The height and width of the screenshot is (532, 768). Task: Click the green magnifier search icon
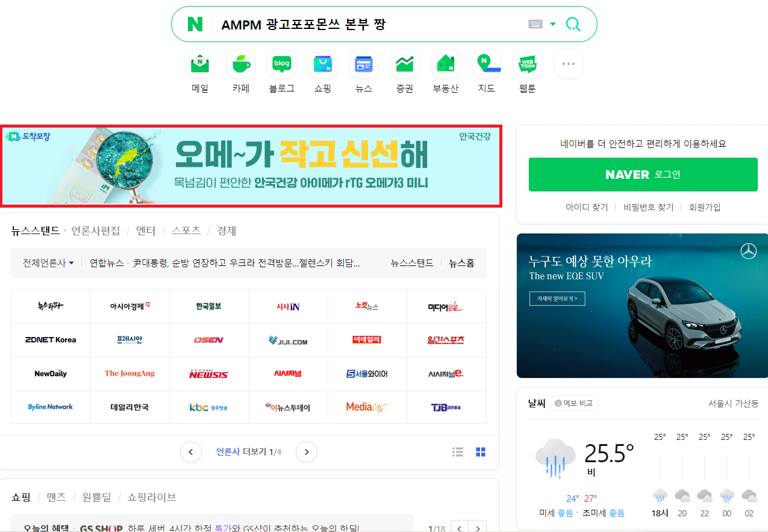pos(573,24)
